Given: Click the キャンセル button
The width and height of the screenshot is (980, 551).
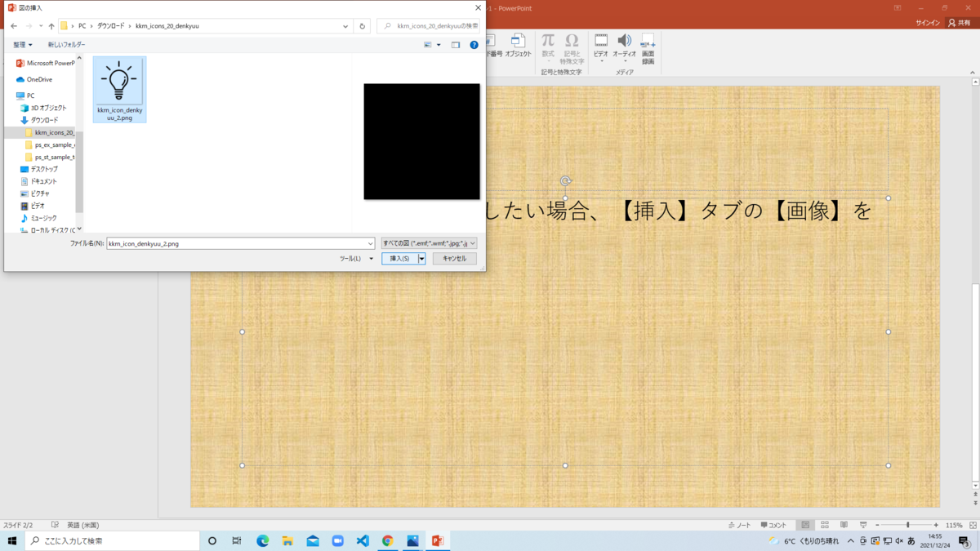Looking at the screenshot, I should [454, 258].
